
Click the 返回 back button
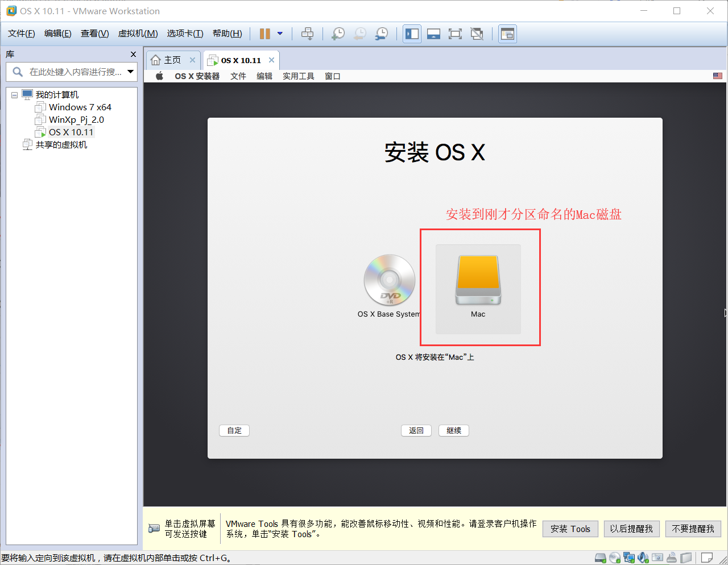(x=416, y=431)
